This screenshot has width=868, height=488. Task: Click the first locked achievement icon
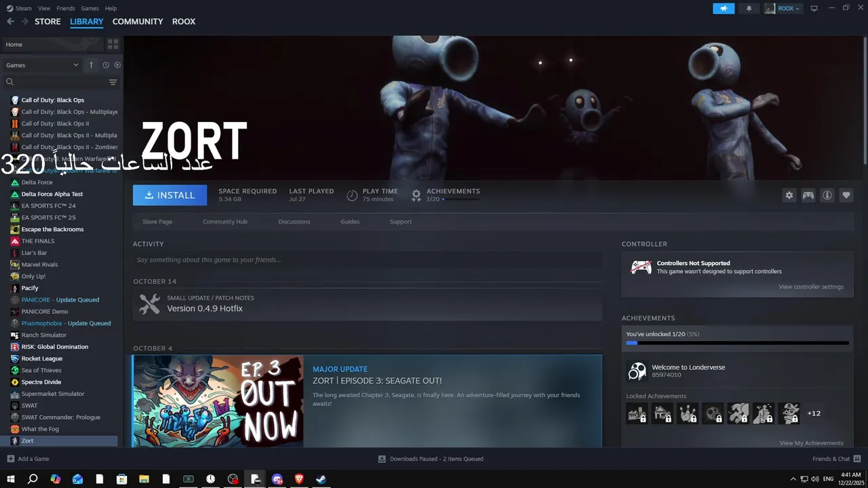[x=637, y=413]
